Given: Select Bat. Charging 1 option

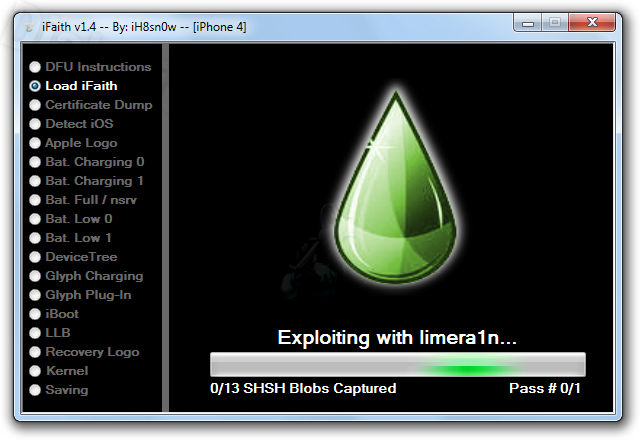Looking at the screenshot, I should pos(35,181).
